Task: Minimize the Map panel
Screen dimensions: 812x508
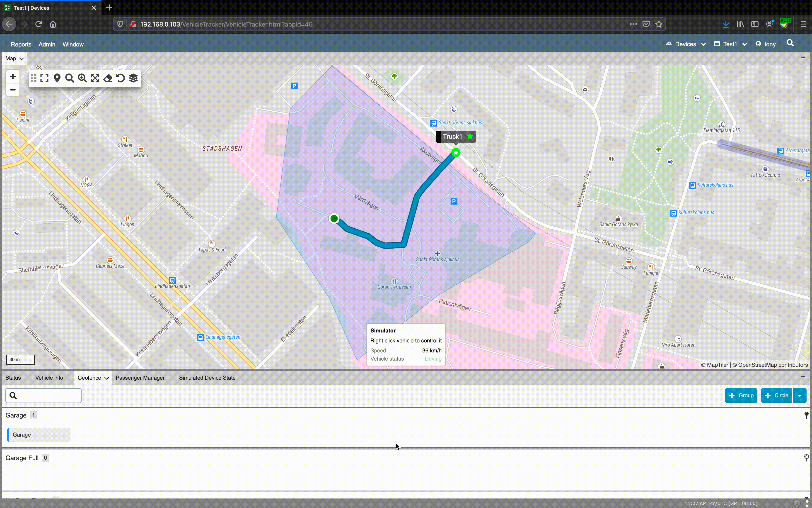Action: pyautogui.click(x=803, y=57)
